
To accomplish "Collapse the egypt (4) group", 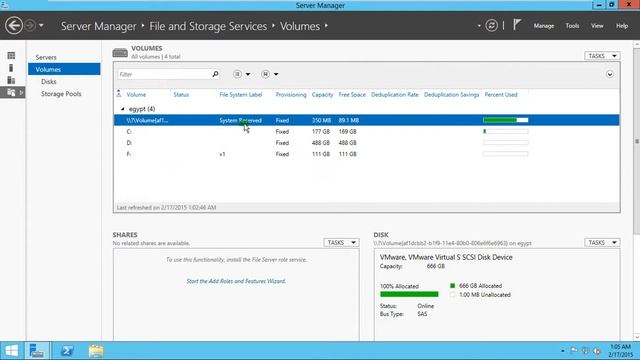I will coord(122,109).
